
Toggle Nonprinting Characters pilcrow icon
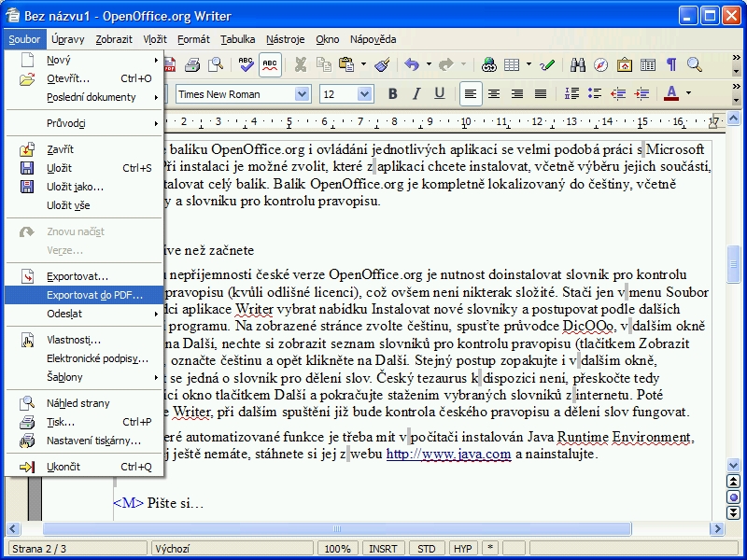[671, 64]
